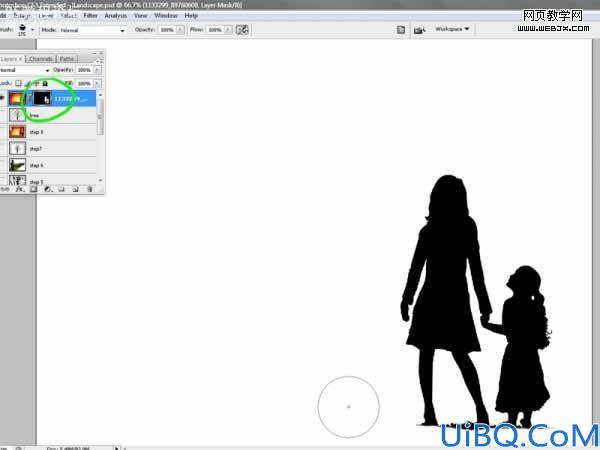Click layers list scroll up arrow
This screenshot has width=600, height=450.
point(100,94)
